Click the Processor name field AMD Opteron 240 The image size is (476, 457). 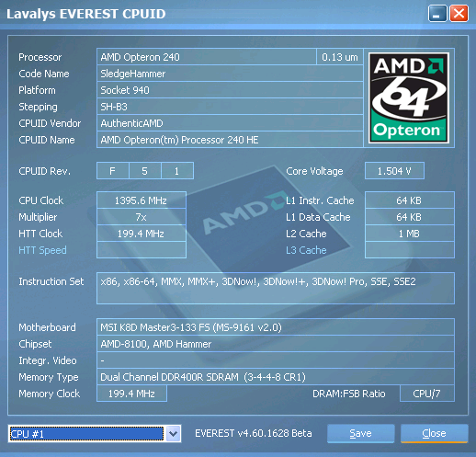(207, 57)
